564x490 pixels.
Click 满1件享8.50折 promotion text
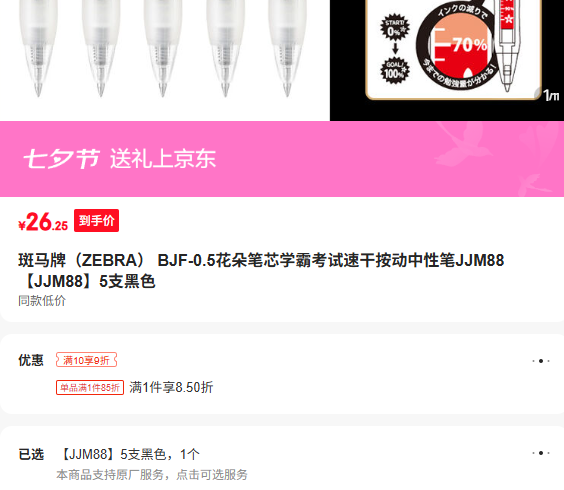pyautogui.click(x=171, y=387)
